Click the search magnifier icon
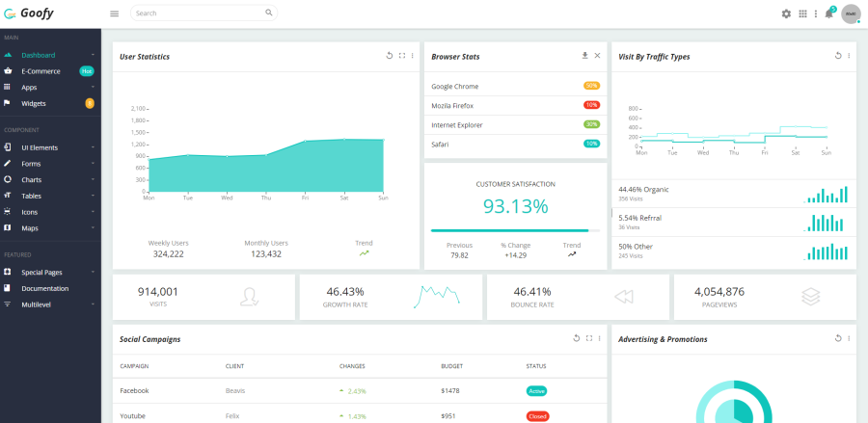 tap(268, 13)
